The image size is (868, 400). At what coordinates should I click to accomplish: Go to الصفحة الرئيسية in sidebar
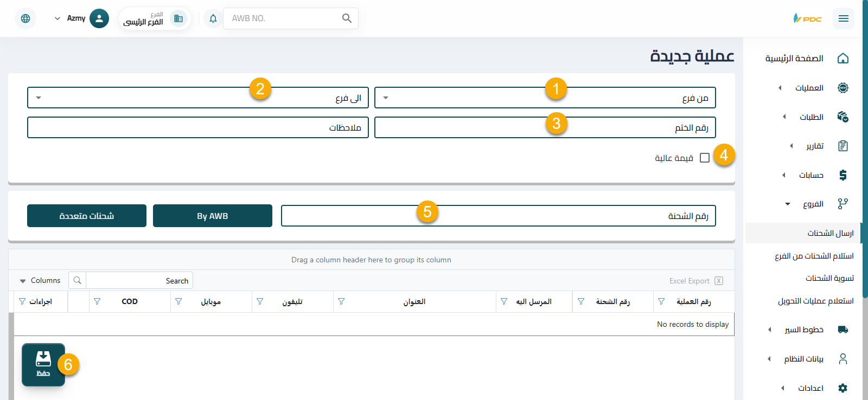(x=794, y=59)
